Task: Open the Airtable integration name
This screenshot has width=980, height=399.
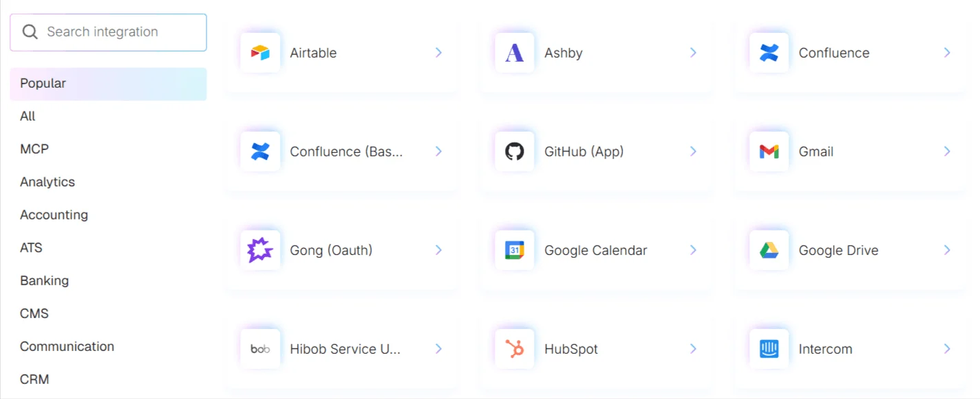Action: (313, 53)
